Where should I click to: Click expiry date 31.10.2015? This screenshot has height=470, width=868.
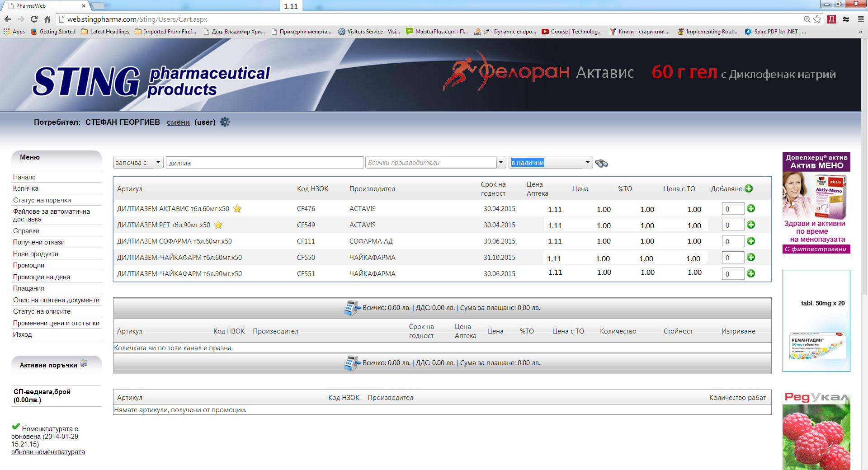[x=500, y=257]
